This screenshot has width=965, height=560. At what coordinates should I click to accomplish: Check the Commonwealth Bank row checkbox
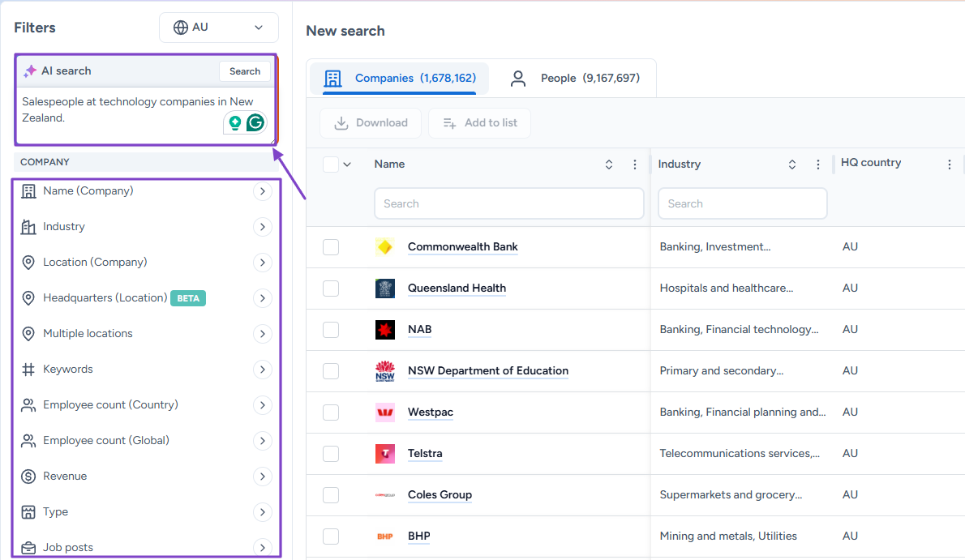[331, 246]
